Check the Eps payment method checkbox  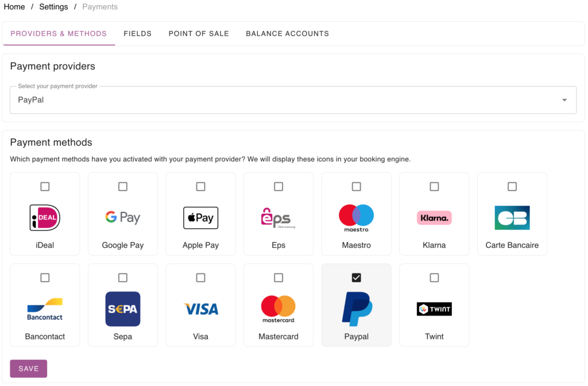278,186
